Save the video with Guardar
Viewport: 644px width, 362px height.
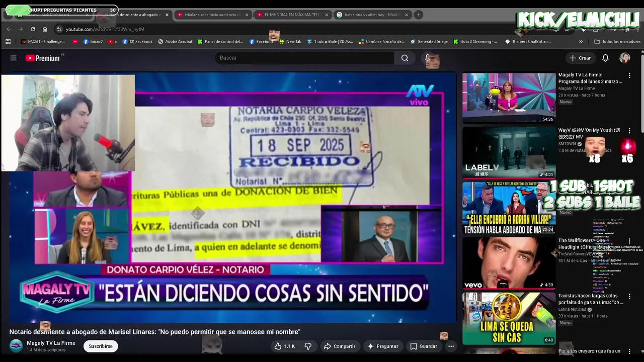[x=424, y=346]
